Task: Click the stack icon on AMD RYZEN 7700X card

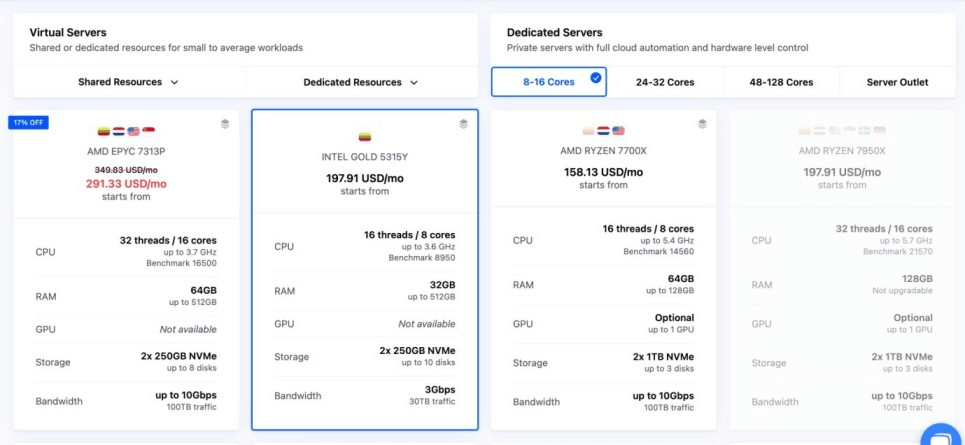Action: tap(702, 124)
